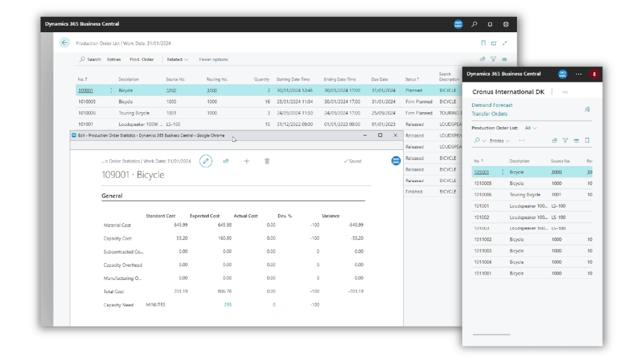The height and width of the screenshot is (363, 644).
Task: Click the pin icon beside Demand Forecast
Action: pyautogui.click(x=587, y=109)
